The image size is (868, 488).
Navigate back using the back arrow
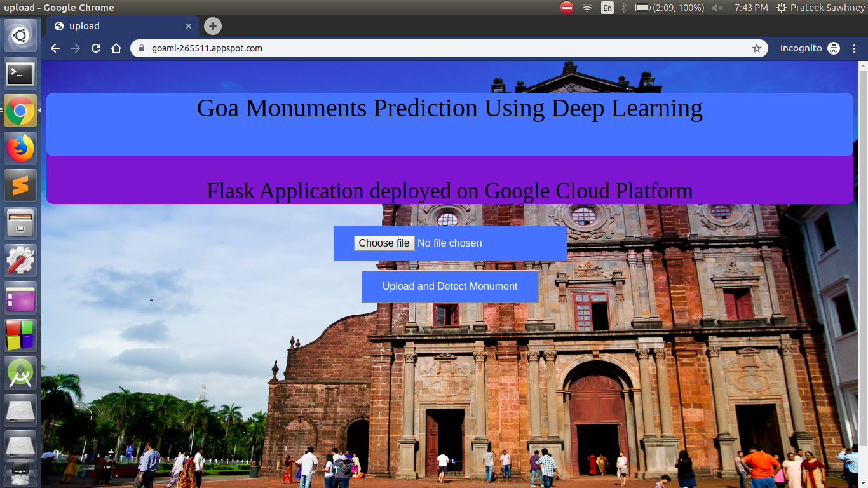click(55, 48)
